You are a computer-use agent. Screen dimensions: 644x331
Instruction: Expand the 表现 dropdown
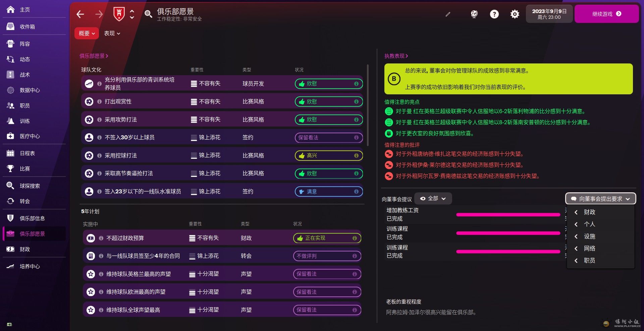coord(112,33)
